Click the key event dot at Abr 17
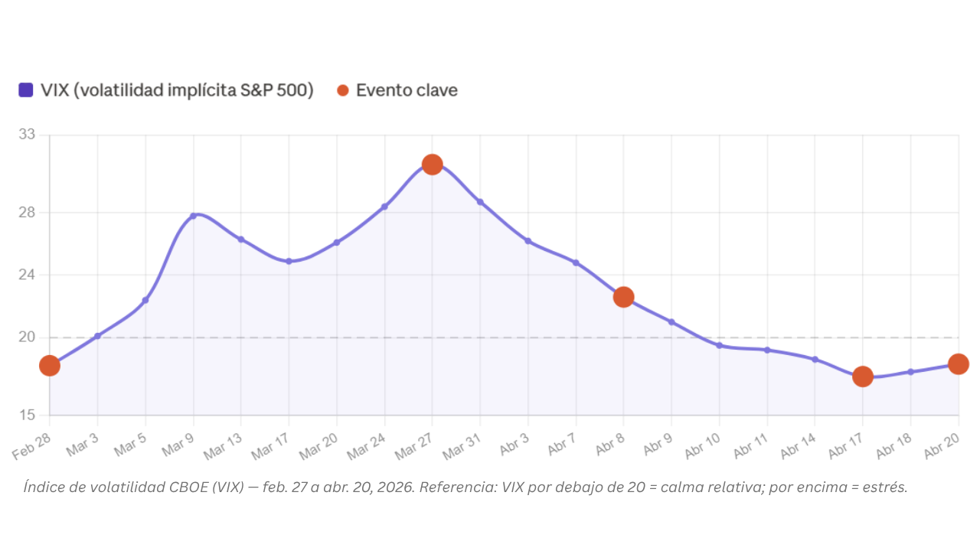980x551 pixels. click(863, 377)
